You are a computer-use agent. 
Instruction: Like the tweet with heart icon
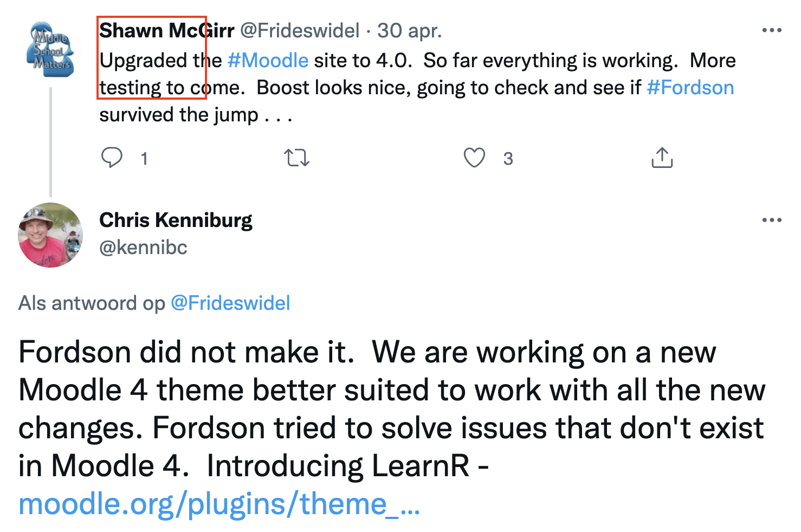click(x=474, y=158)
